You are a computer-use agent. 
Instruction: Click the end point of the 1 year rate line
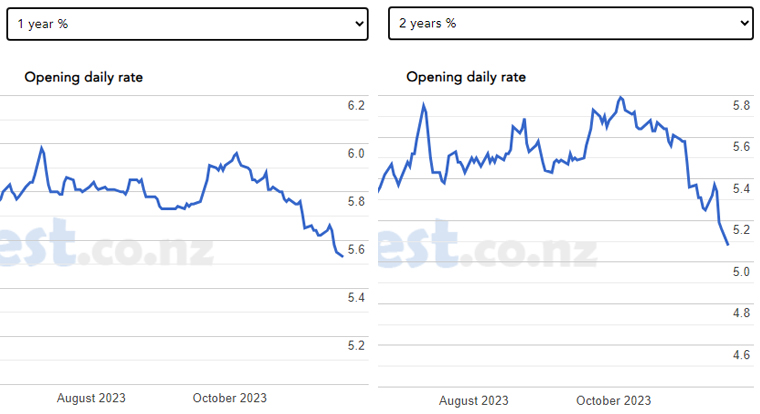click(x=342, y=257)
